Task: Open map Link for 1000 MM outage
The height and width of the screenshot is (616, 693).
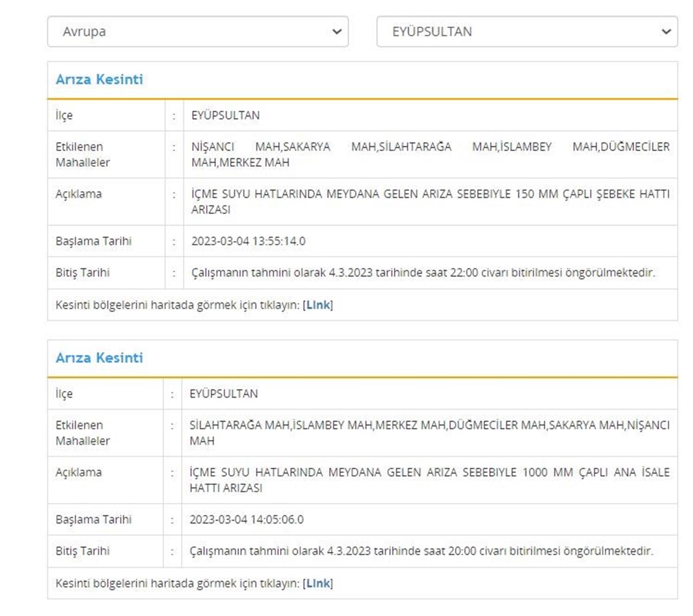Action: 318,583
